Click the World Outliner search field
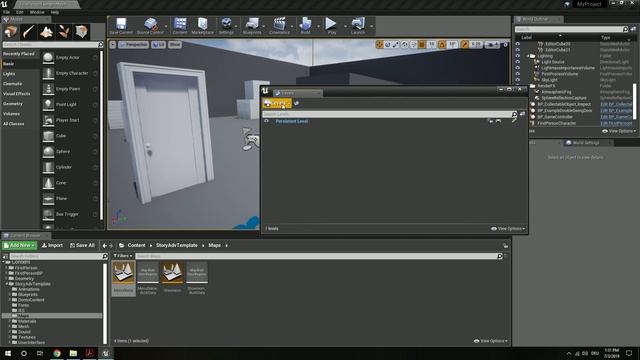Image resolution: width=640 pixels, height=360 pixels. 571,29
